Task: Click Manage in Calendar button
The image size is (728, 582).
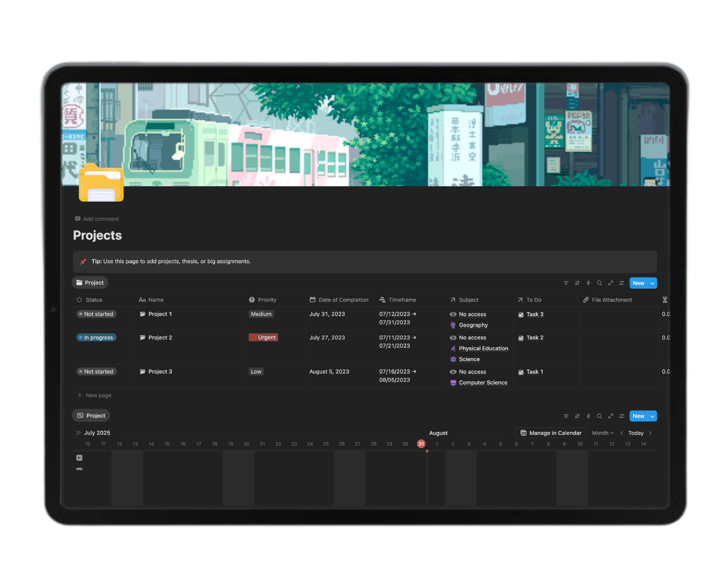Action: coord(551,433)
